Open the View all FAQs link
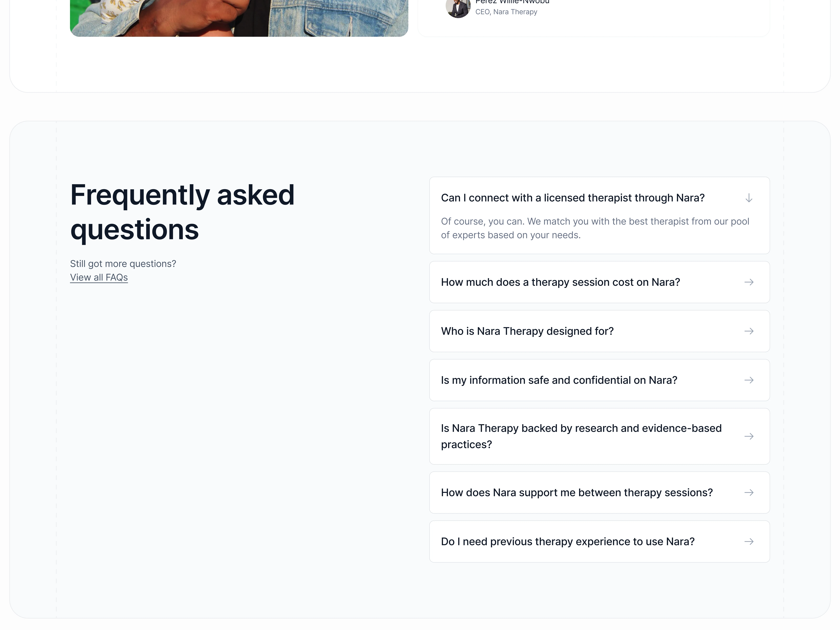This screenshot has height=630, width=840. (x=99, y=278)
